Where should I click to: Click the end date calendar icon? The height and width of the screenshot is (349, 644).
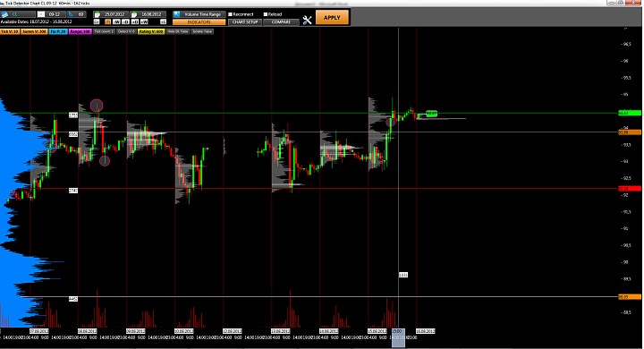[x=133, y=14]
